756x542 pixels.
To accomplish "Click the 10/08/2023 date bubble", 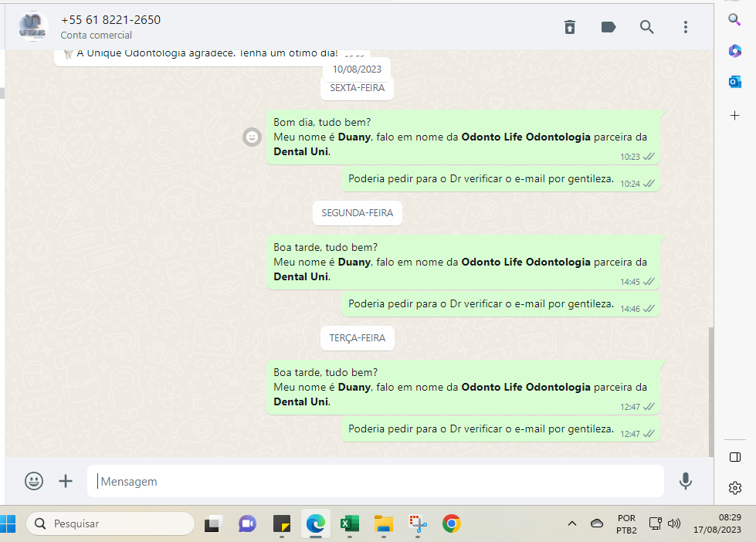I will point(357,69).
